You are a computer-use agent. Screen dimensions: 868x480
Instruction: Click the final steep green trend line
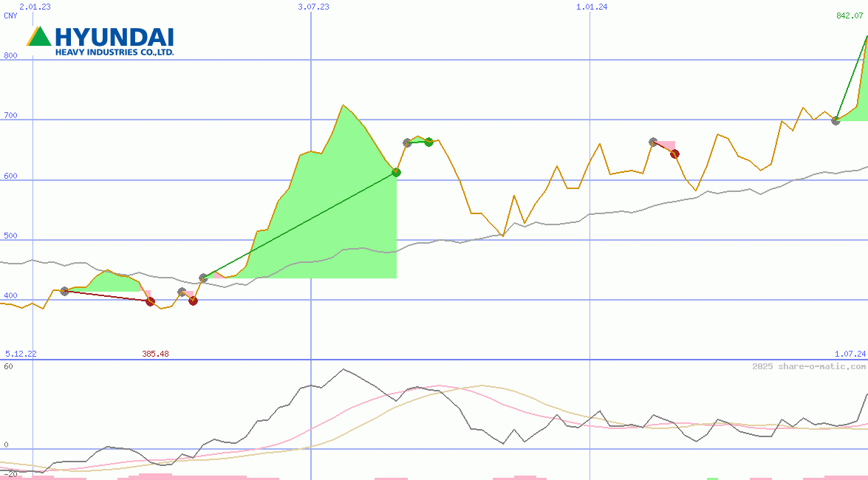[x=850, y=81]
